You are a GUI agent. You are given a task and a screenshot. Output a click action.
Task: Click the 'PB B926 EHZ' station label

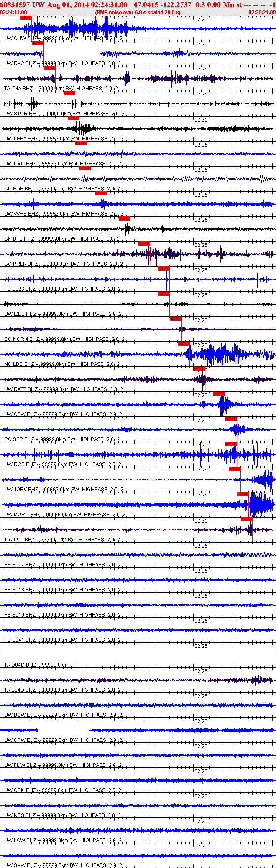(x=20, y=289)
